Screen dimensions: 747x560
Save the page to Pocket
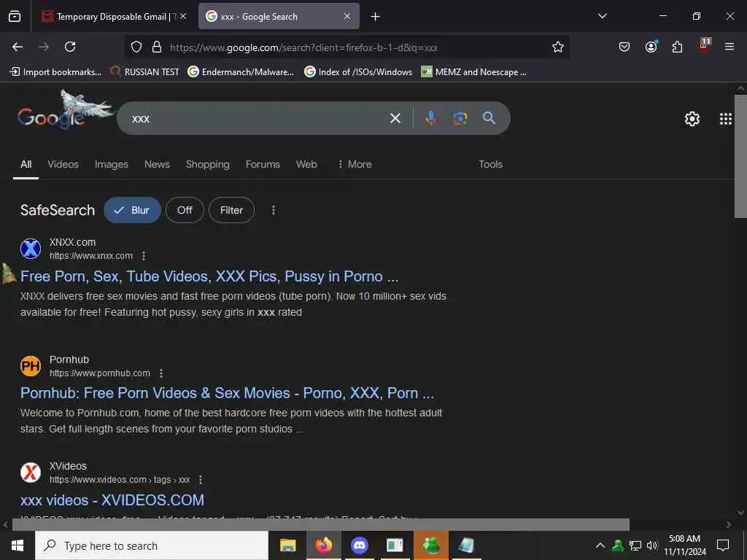(624, 47)
